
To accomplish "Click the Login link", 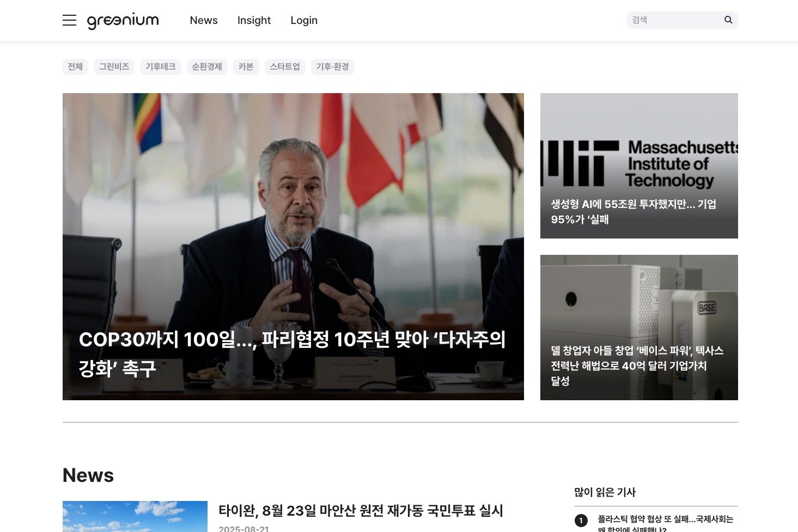I will point(304,21).
